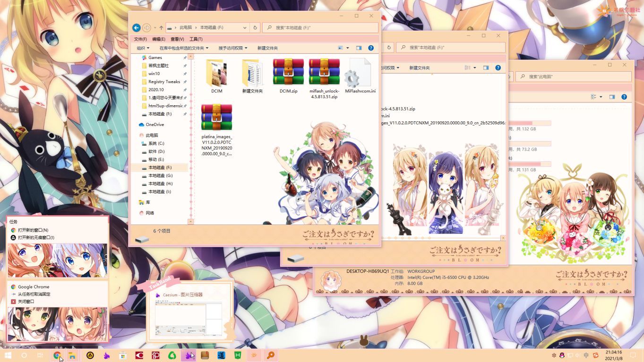Select 网络 in navigation pane

150,213
